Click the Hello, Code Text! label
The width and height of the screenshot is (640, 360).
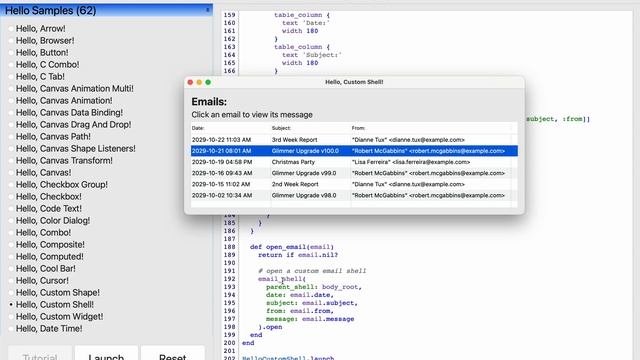49,209
